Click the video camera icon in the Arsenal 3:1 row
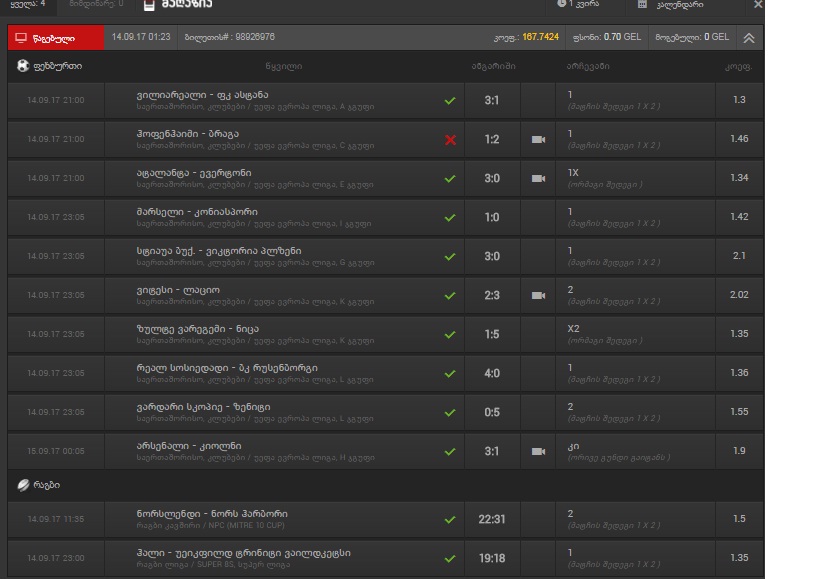819x579 pixels. (539, 452)
